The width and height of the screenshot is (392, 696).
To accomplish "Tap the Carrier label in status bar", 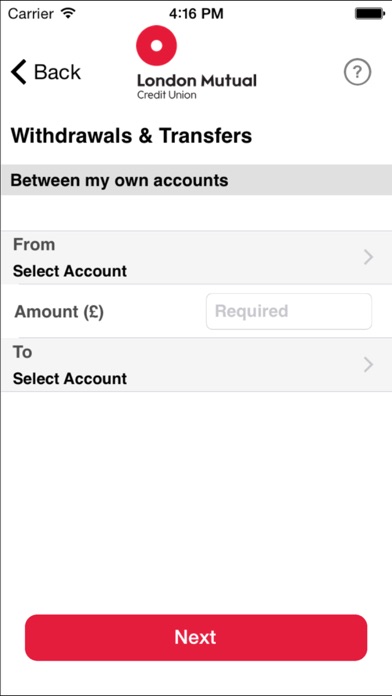I will pos(32,14).
